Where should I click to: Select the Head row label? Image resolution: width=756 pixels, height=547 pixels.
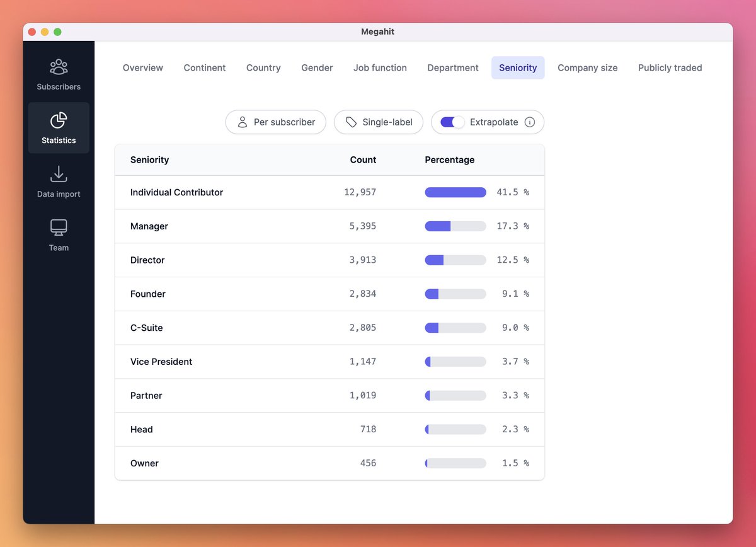(x=142, y=430)
